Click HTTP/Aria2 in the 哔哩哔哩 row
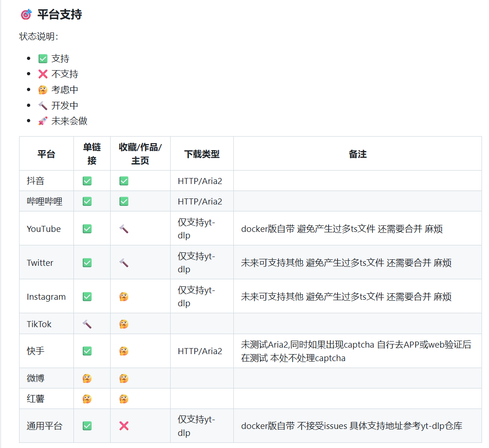This screenshot has height=448, width=489. tap(200, 201)
